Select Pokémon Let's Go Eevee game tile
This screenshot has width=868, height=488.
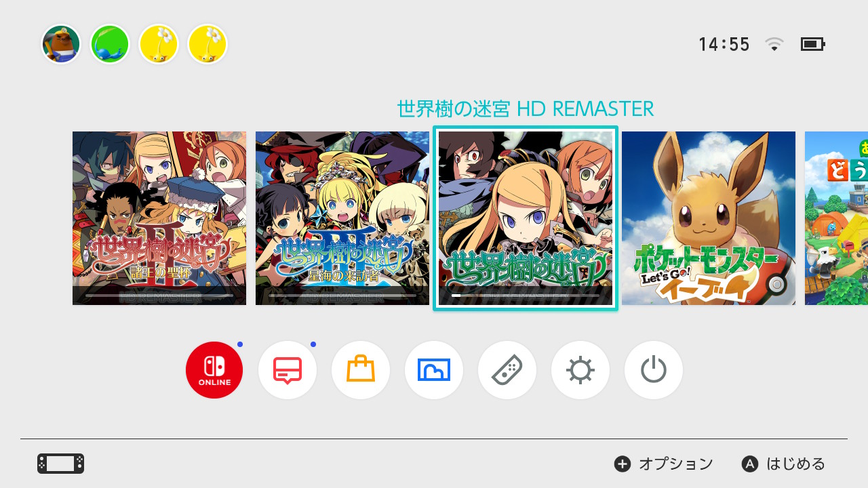709,218
